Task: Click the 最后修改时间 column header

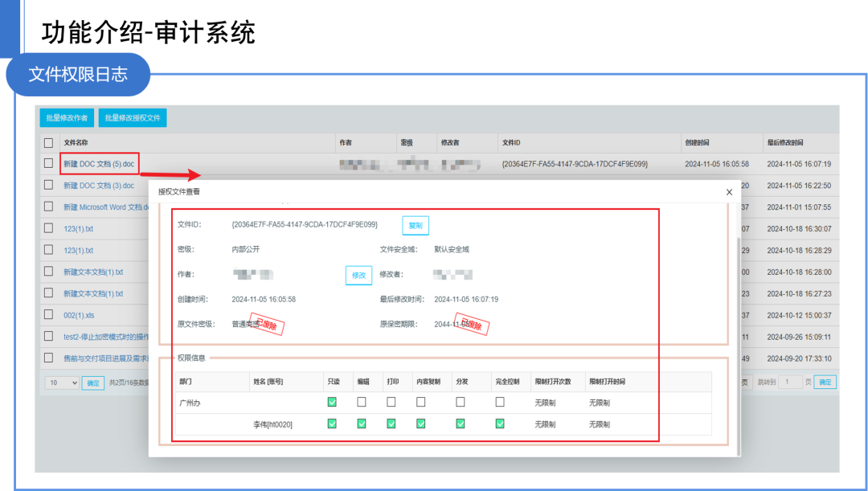Action: pyautogui.click(x=785, y=143)
